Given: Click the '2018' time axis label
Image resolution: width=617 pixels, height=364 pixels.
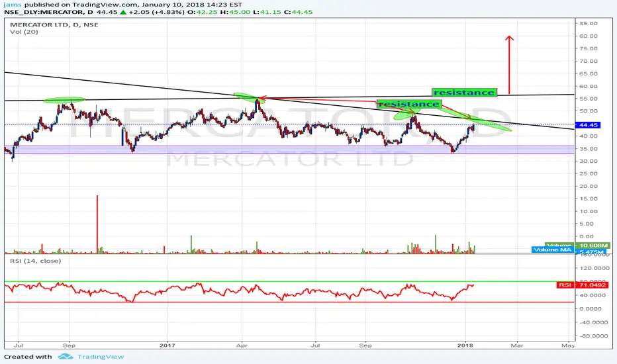Looking at the screenshot, I should (x=465, y=345).
